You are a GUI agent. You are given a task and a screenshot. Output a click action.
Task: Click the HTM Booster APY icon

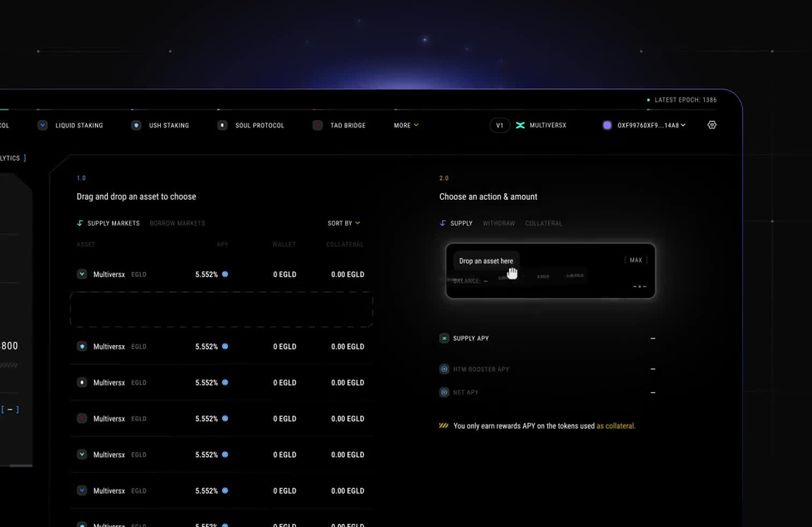(x=444, y=369)
